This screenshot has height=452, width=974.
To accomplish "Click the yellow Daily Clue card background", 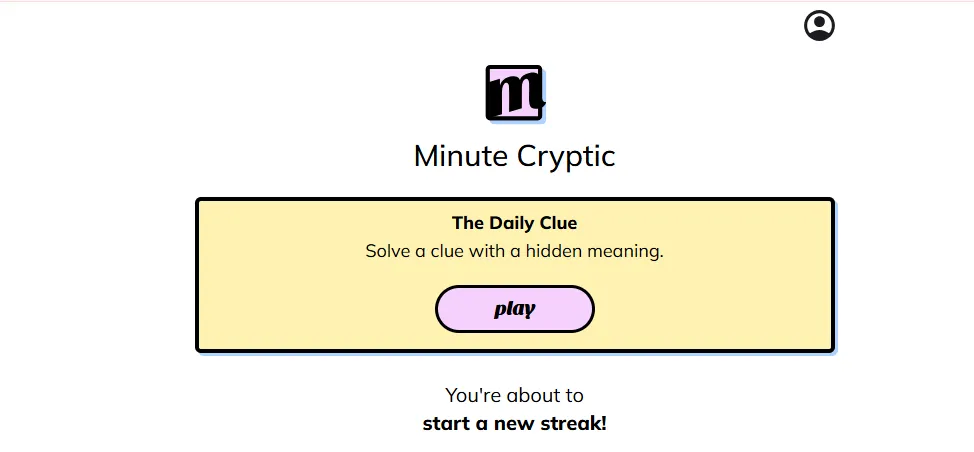I will (300, 300).
